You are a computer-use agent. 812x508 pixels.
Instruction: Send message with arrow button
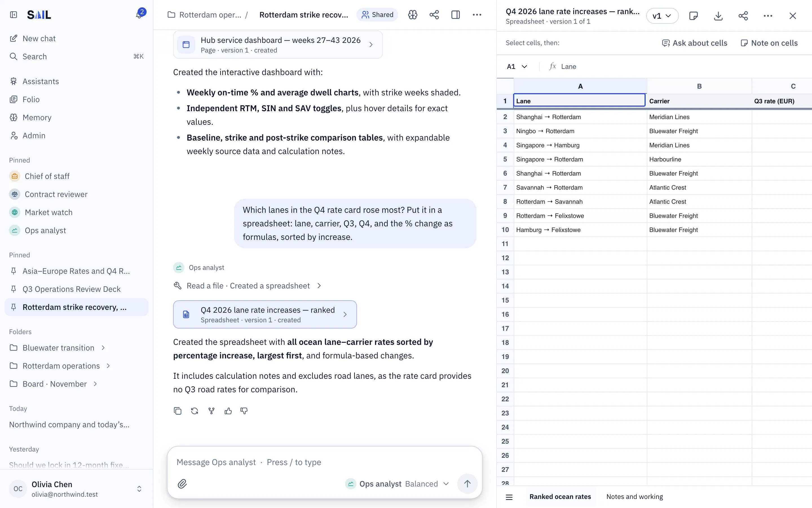coord(467,484)
